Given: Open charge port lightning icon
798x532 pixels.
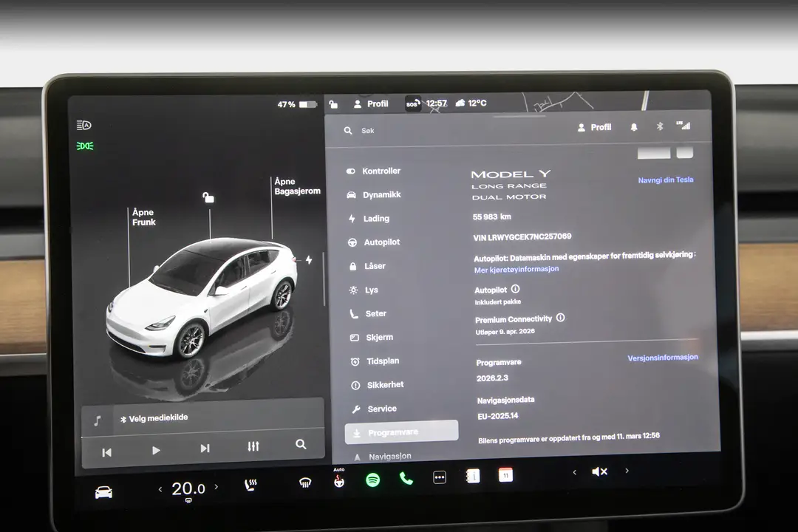Looking at the screenshot, I should coord(309,259).
